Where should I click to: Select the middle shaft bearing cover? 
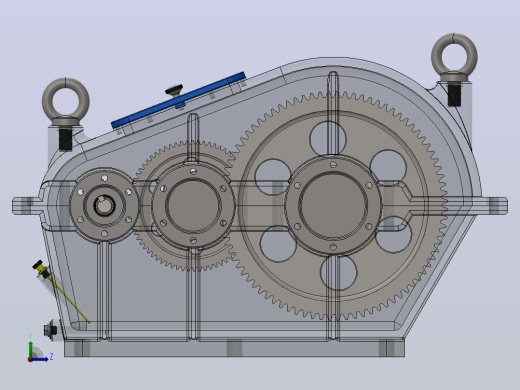pos(193,205)
